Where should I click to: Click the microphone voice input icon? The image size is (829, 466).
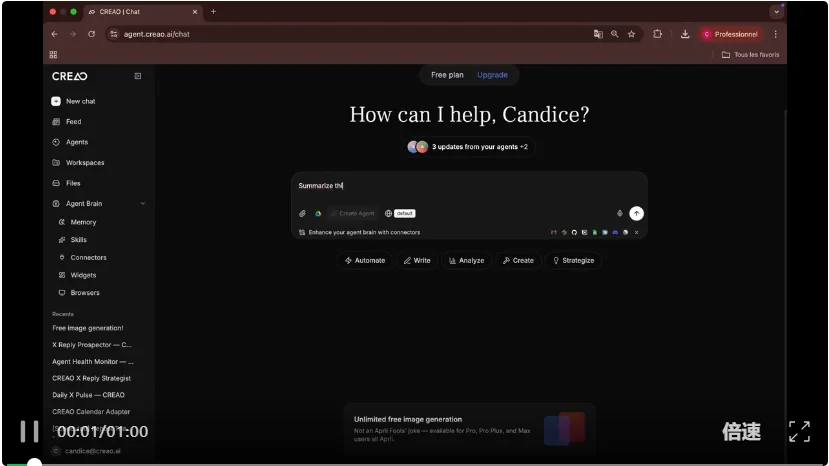click(x=620, y=213)
